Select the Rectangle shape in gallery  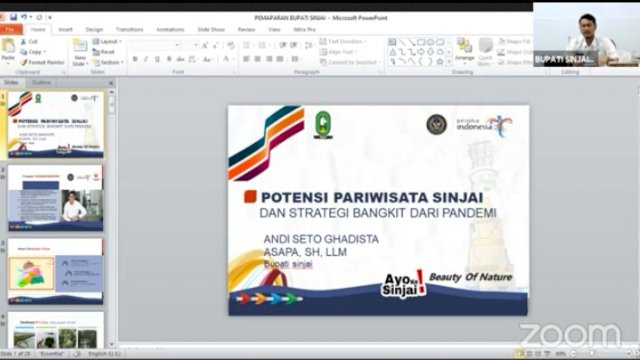point(421,42)
